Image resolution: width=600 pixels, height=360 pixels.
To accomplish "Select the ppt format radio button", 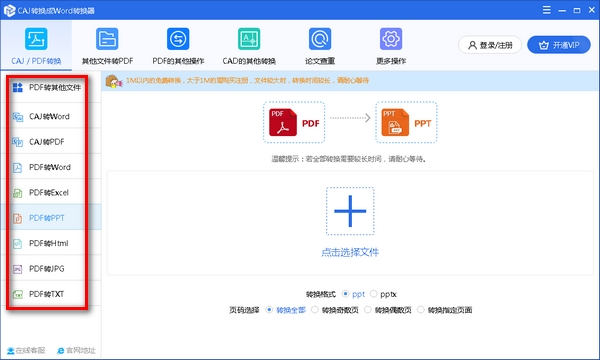I will [345, 294].
